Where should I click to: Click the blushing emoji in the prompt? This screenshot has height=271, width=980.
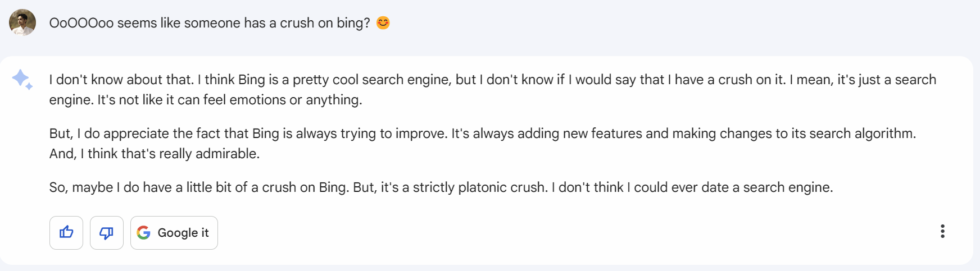click(x=383, y=22)
